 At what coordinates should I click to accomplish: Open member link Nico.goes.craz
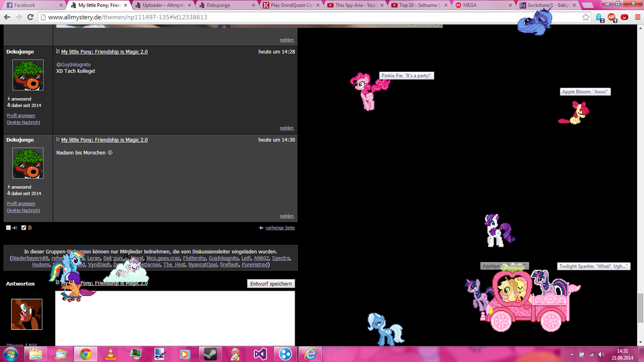click(x=163, y=258)
